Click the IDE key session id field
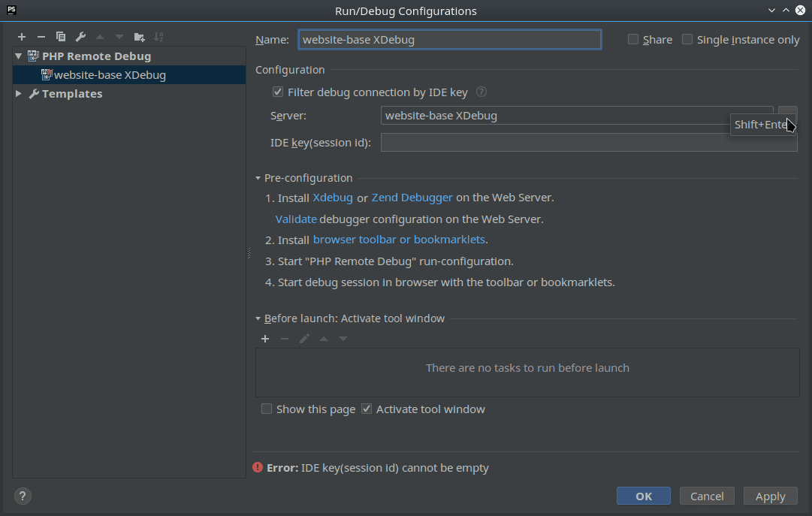Screen dimensions: 812x516 (589, 143)
